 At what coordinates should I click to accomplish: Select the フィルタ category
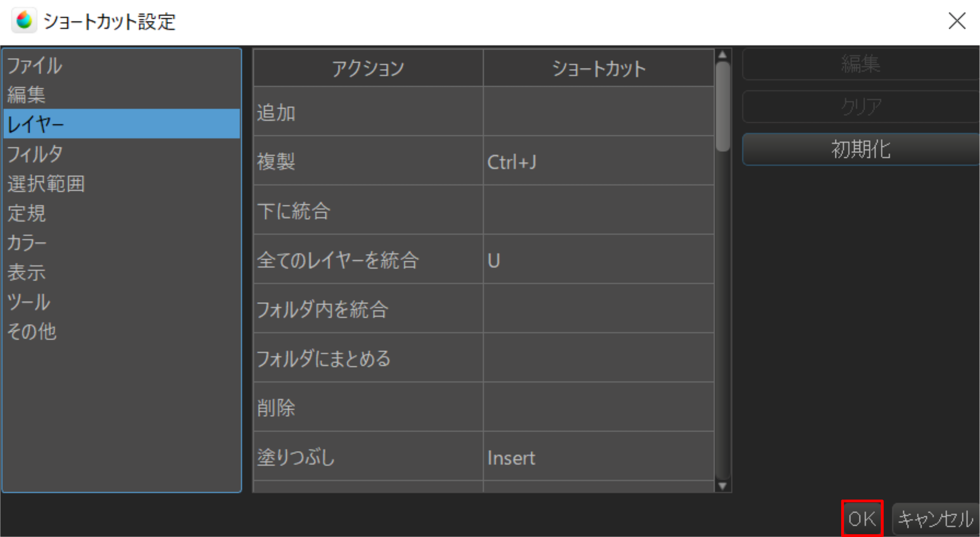click(x=122, y=153)
